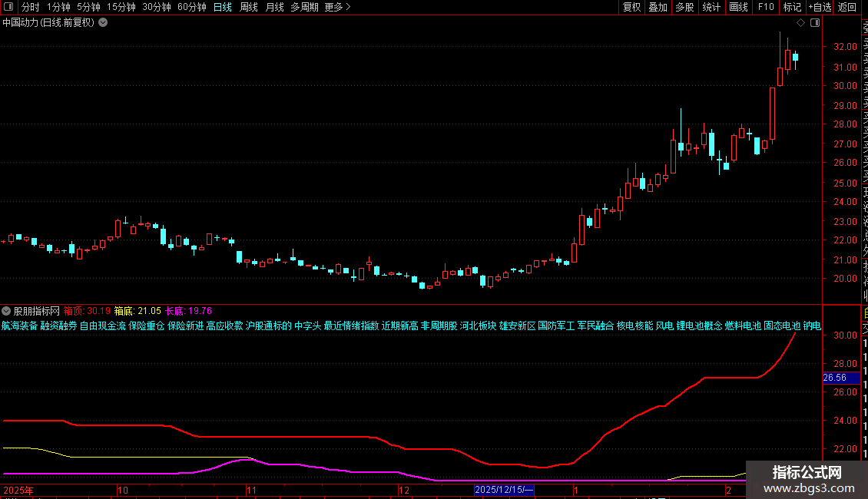868x499 pixels.
Task: Click the 2025年 label on time axis
Action: [x=18, y=490]
